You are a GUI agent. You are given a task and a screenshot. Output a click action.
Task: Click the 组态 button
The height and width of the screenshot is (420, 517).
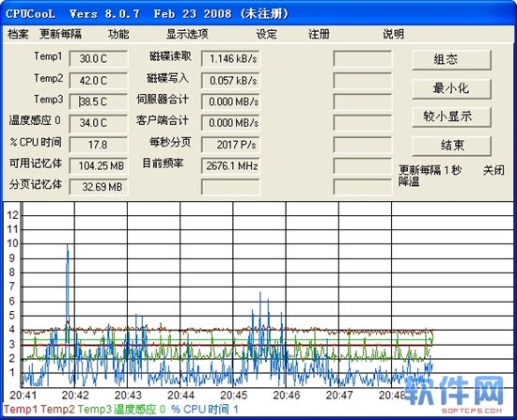(451, 60)
